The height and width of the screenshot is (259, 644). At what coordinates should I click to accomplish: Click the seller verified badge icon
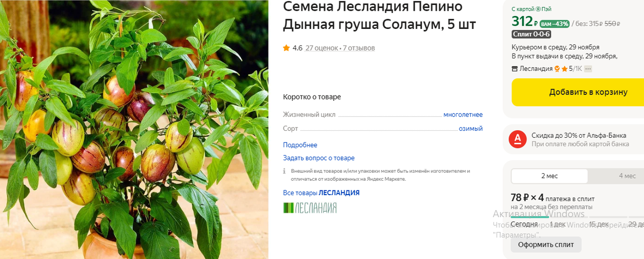[557, 69]
